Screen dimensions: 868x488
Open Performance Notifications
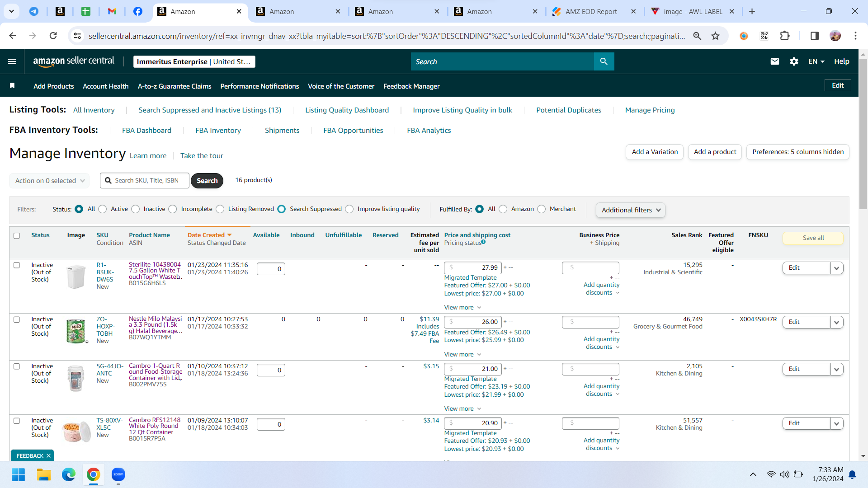pyautogui.click(x=259, y=86)
